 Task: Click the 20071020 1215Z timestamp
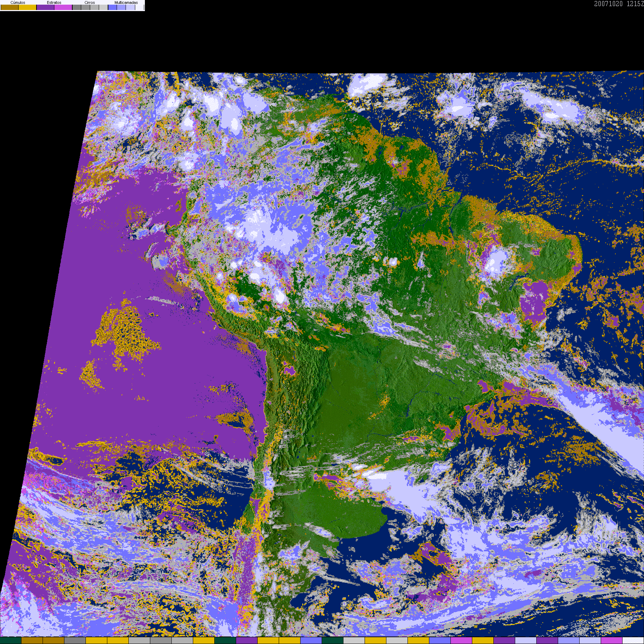[x=619, y=4]
